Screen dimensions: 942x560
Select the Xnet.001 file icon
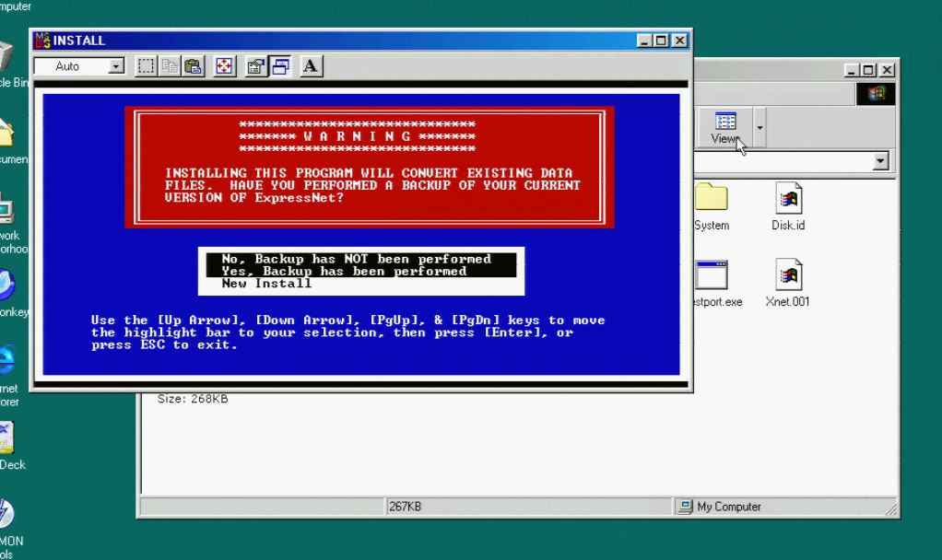[x=788, y=275]
